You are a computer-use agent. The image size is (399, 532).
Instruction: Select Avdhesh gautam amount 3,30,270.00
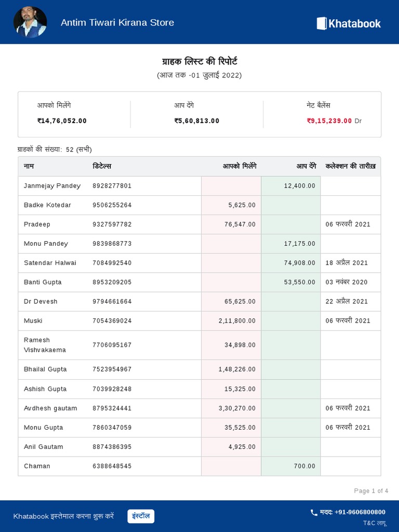click(237, 408)
